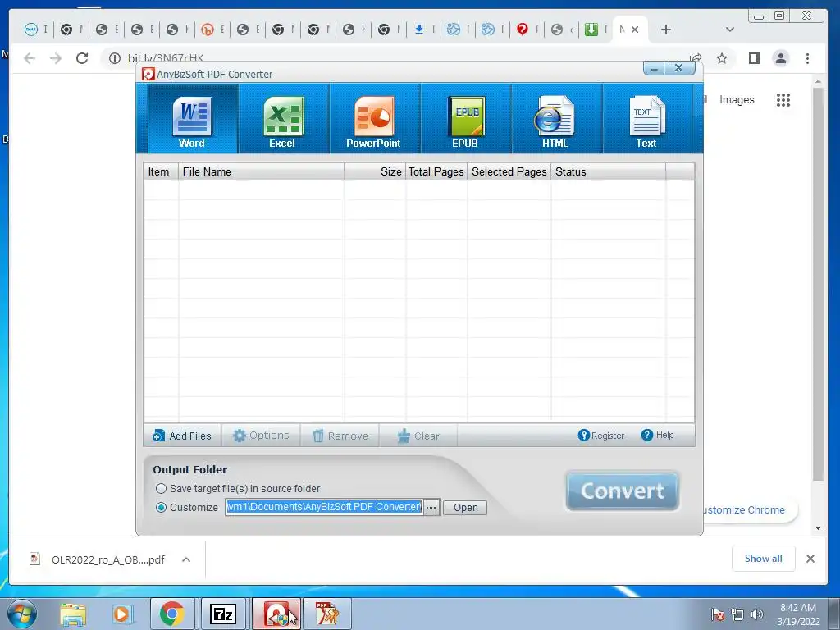Browse output folder with ellipsis button

[431, 507]
